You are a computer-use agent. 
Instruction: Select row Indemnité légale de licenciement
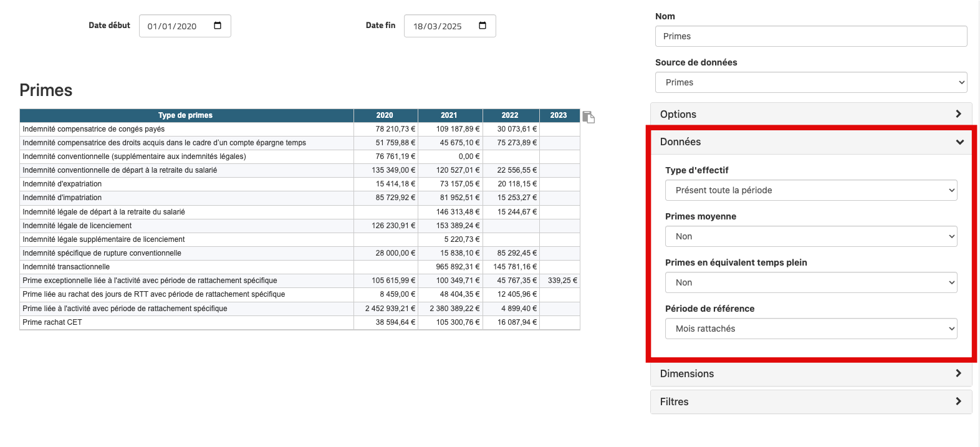click(300, 226)
